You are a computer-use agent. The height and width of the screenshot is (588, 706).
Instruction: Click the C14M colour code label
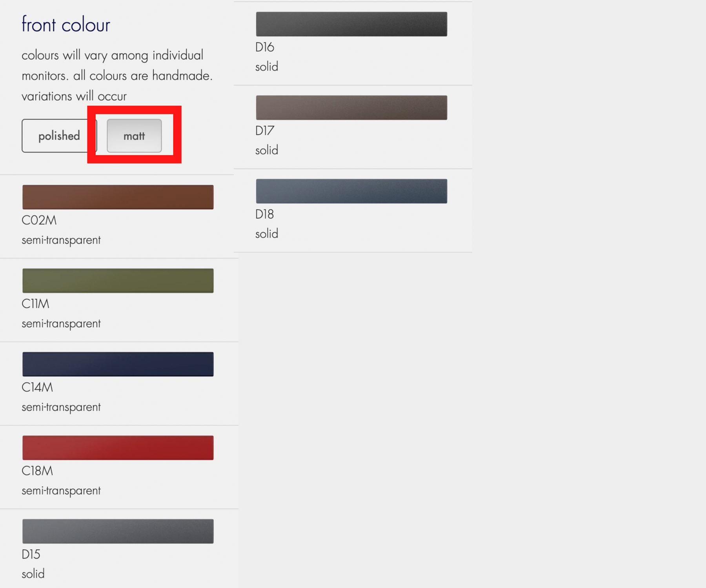click(37, 387)
